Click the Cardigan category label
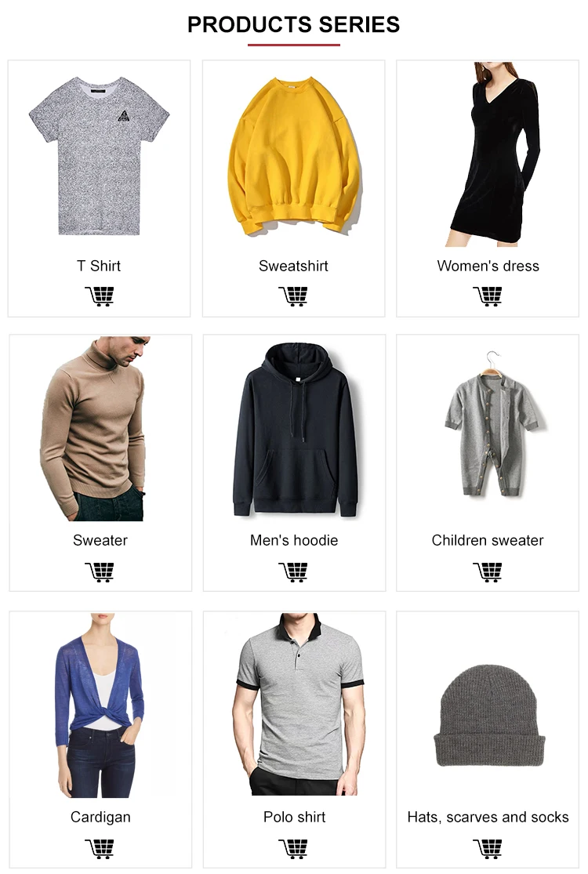The width and height of the screenshot is (588, 874). [100, 817]
